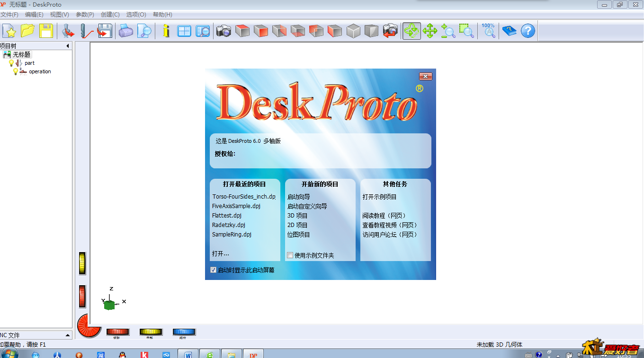The height and width of the screenshot is (358, 644).
Task: Open the 选项(O) menu
Action: (x=136, y=15)
